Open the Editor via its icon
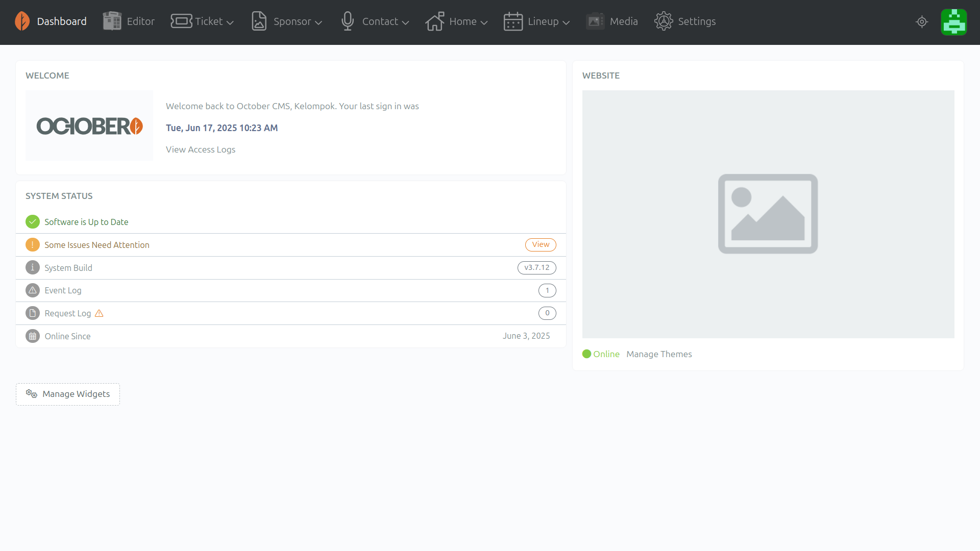 click(x=112, y=21)
